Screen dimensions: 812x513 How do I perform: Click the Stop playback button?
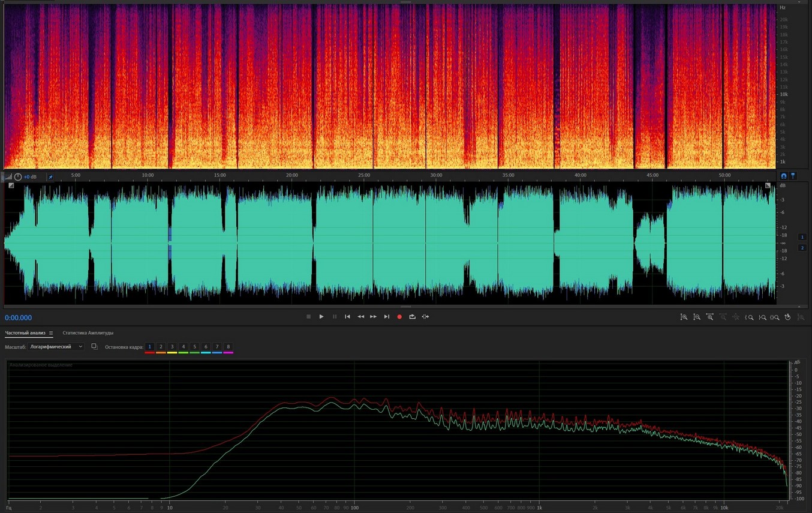[308, 317]
